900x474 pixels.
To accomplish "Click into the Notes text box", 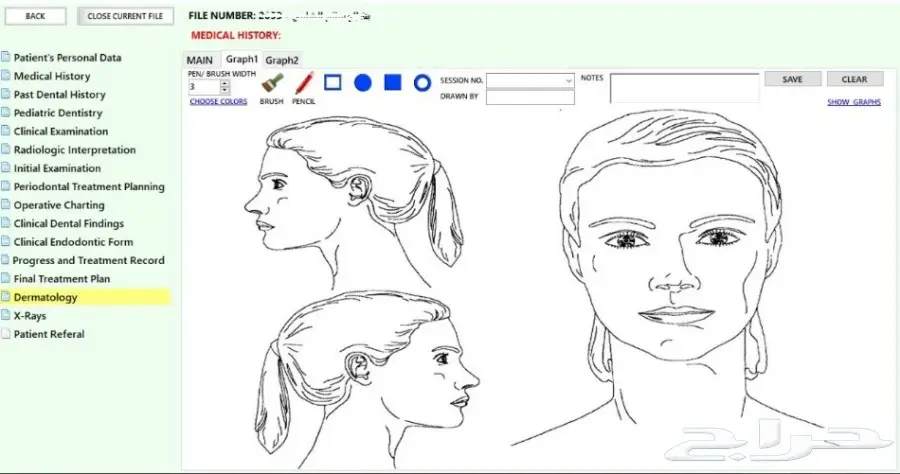I will tap(684, 88).
